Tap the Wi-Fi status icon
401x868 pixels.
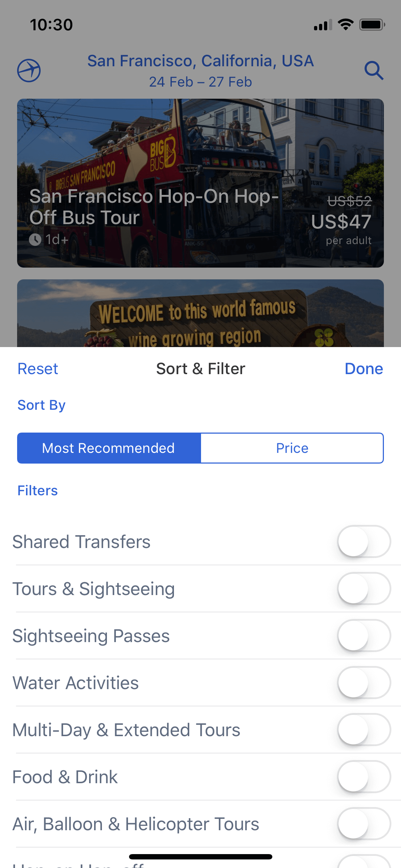(345, 25)
